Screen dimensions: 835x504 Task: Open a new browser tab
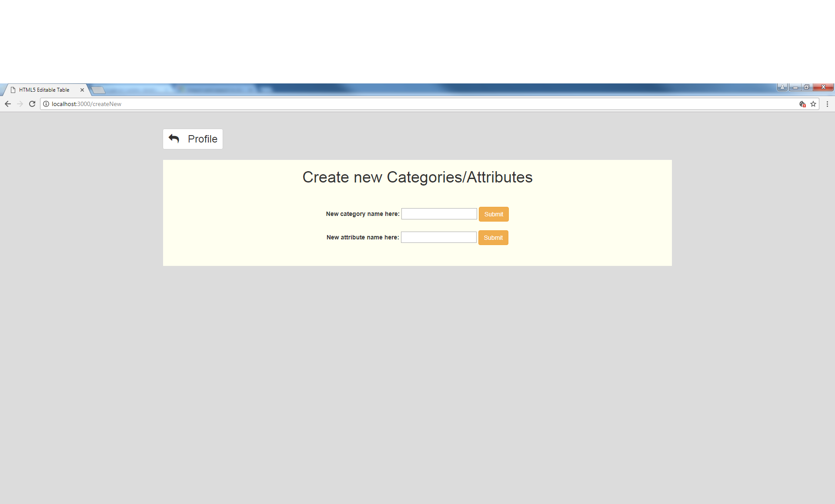[x=98, y=90]
